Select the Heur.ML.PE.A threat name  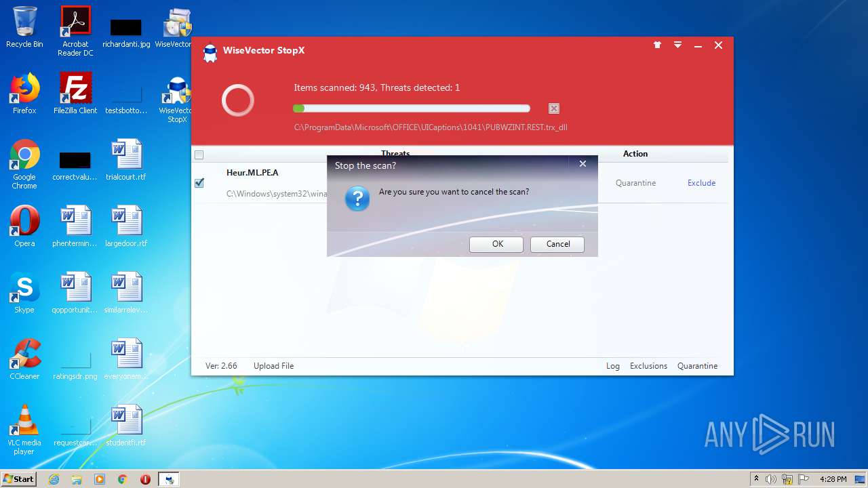(x=252, y=173)
